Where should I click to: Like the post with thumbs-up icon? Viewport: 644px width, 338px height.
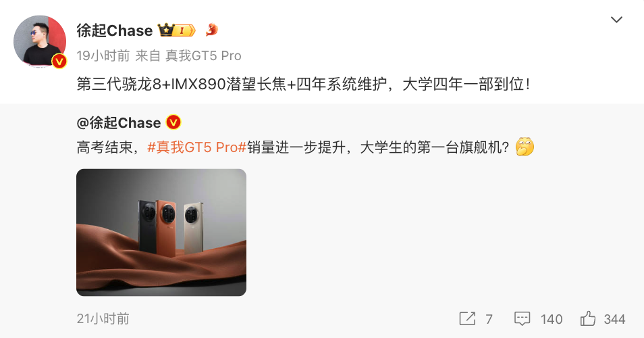[x=588, y=318]
